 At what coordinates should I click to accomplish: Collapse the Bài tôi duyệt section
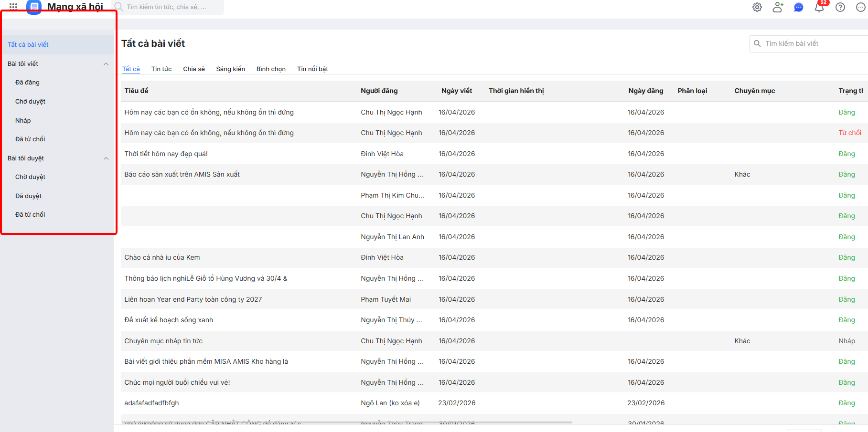[106, 158]
